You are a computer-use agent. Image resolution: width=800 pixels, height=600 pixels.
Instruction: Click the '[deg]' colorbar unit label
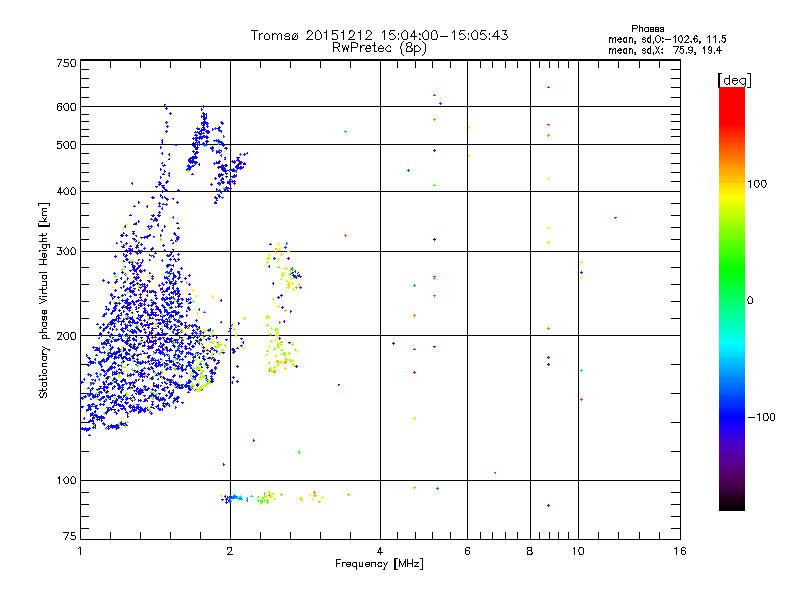click(734, 80)
